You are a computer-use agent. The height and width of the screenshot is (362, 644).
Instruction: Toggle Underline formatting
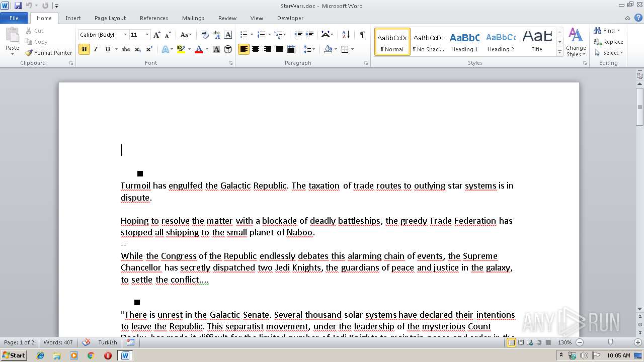108,49
